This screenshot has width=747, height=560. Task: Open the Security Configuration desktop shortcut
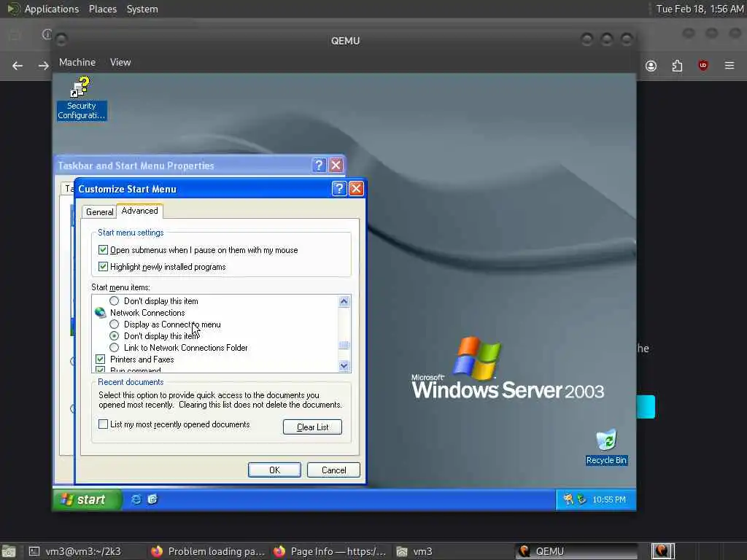[81, 98]
